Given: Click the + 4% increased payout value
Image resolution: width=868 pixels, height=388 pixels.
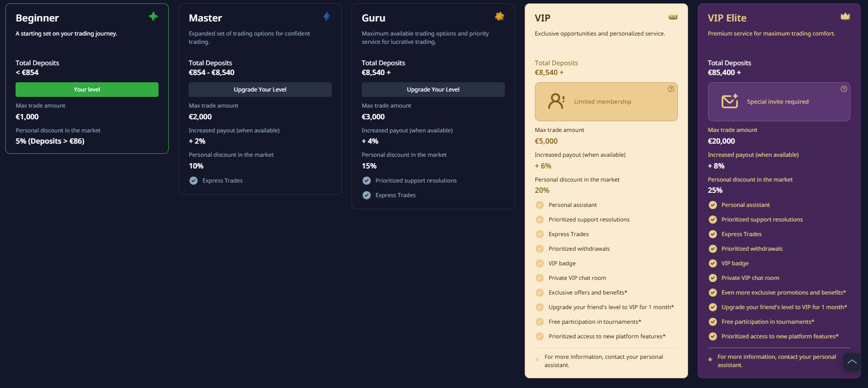Looking at the screenshot, I should (x=370, y=141).
